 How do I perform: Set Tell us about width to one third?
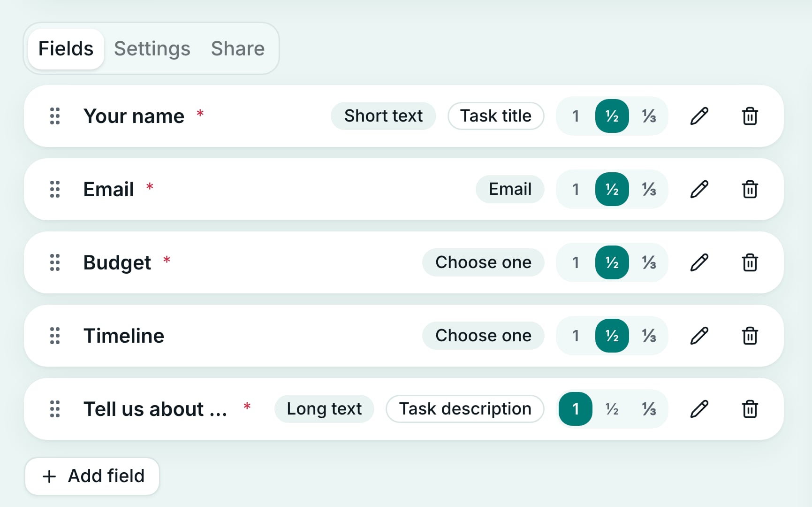coord(649,409)
